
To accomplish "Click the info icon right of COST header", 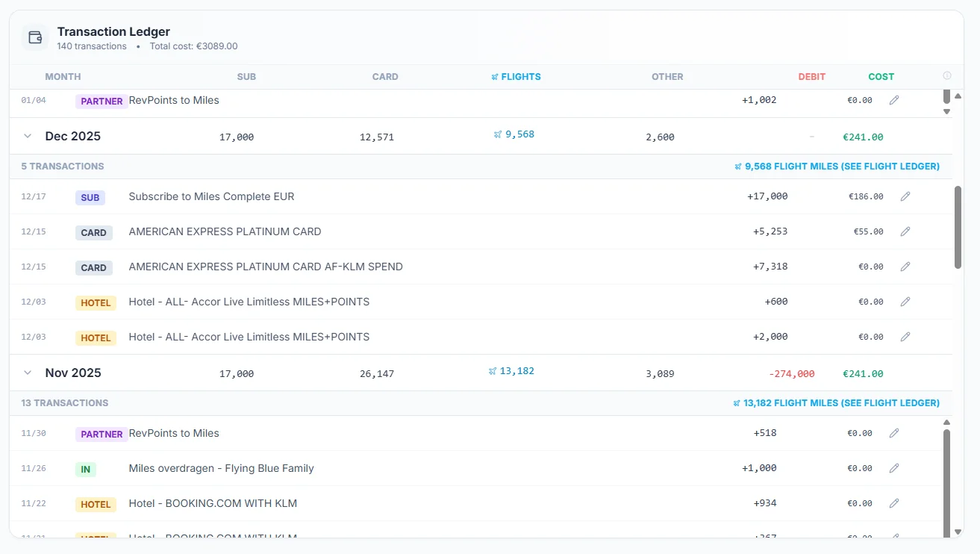I will (x=947, y=76).
